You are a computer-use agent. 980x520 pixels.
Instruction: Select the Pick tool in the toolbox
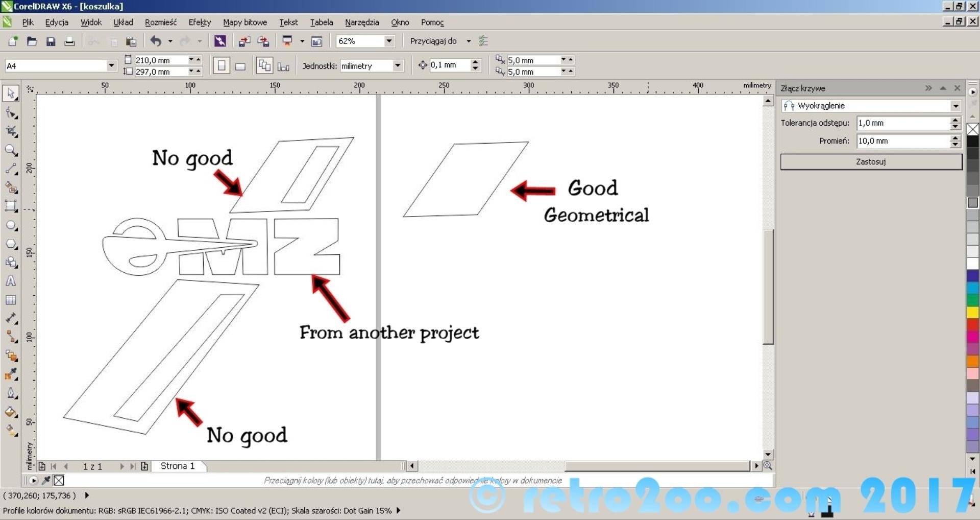click(x=11, y=93)
